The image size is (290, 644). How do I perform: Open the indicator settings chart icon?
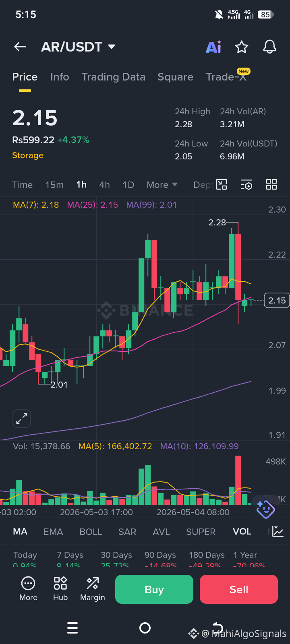[278, 532]
